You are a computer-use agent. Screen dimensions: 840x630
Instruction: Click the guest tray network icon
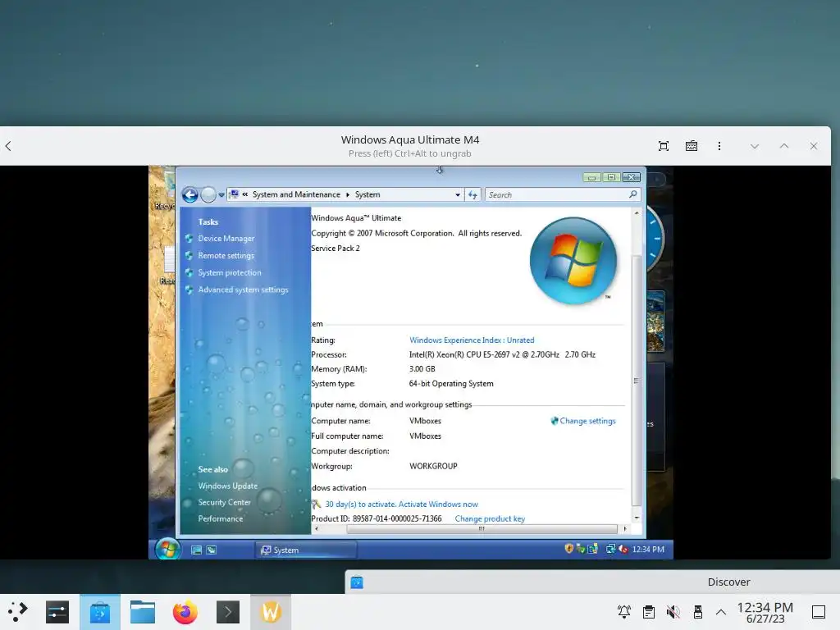[x=610, y=549]
